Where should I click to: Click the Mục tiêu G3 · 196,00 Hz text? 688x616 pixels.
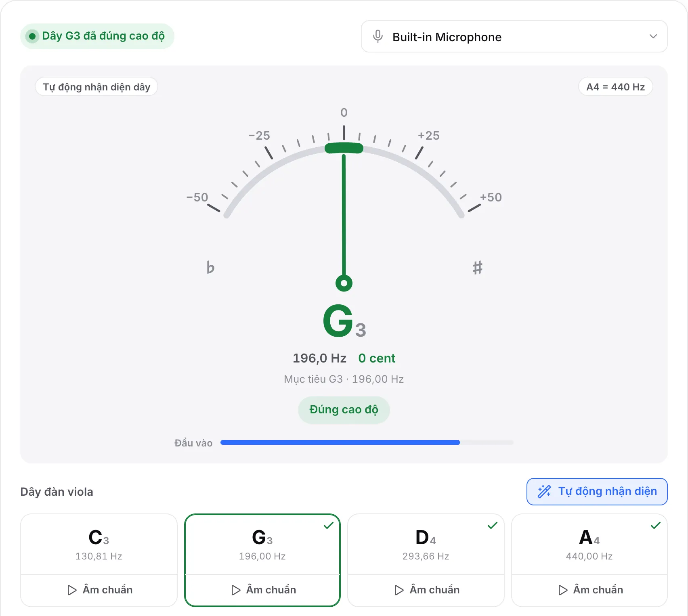[x=344, y=379]
